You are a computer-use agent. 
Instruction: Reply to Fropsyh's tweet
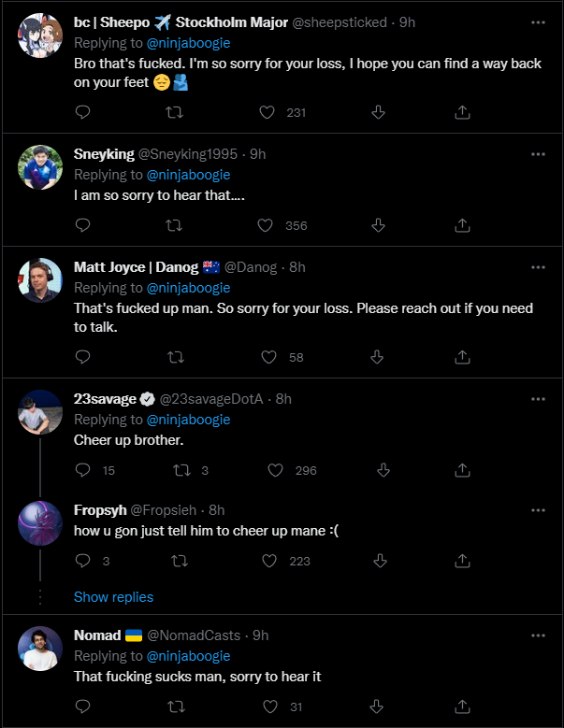pyautogui.click(x=82, y=561)
